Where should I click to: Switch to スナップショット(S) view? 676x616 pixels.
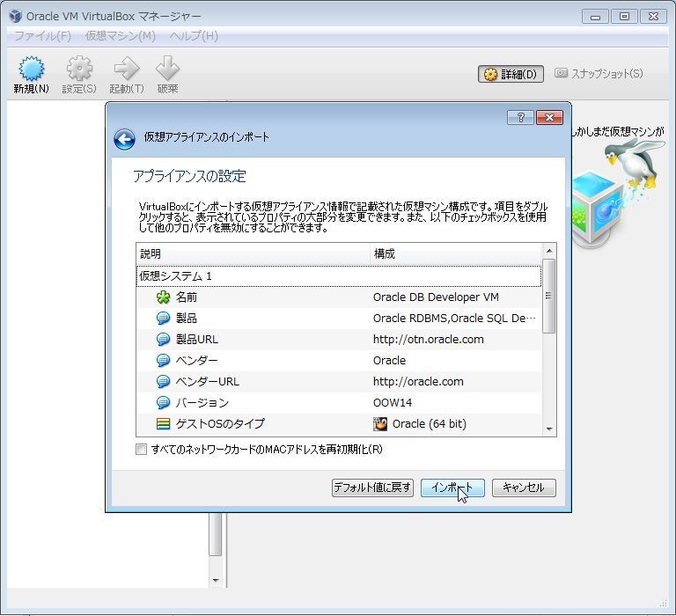599,74
